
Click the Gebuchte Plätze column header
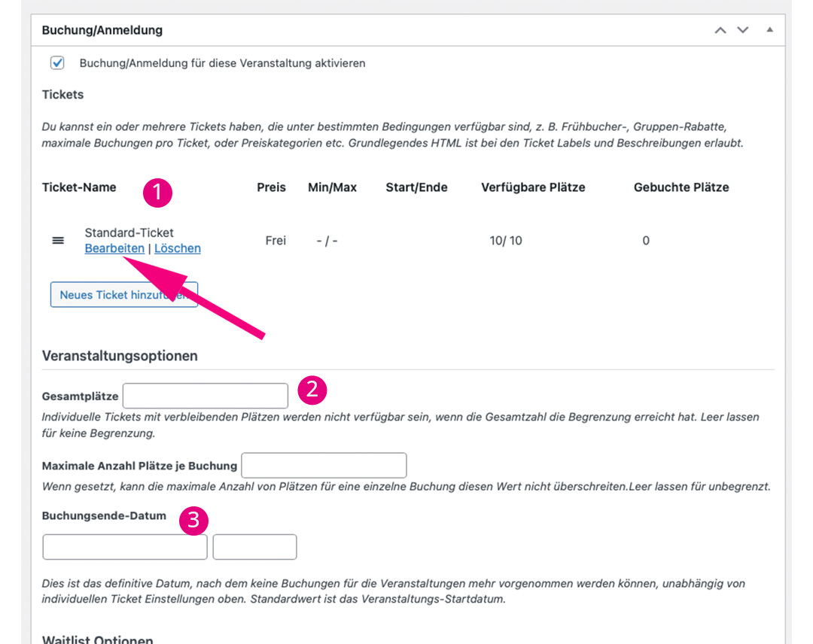coord(681,187)
